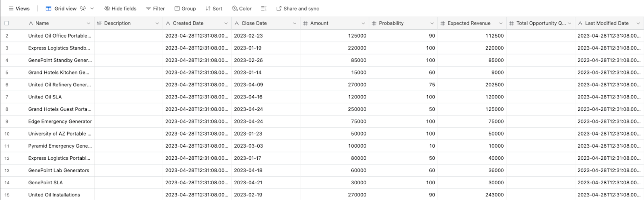Click amount 30000 in GenePoint SLA row
Image resolution: width=644 pixels, height=200 pixels.
(359, 183)
